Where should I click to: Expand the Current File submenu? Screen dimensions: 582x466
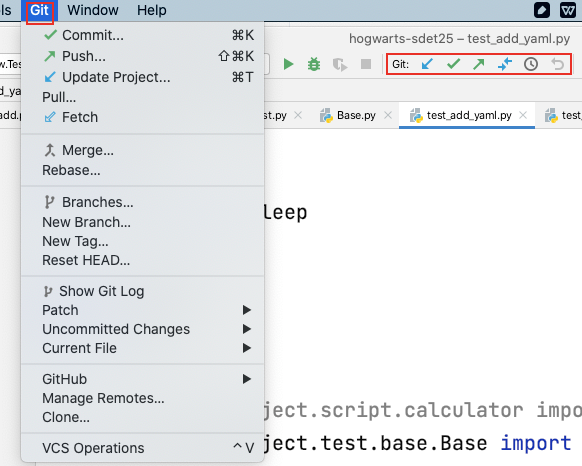coord(143,348)
